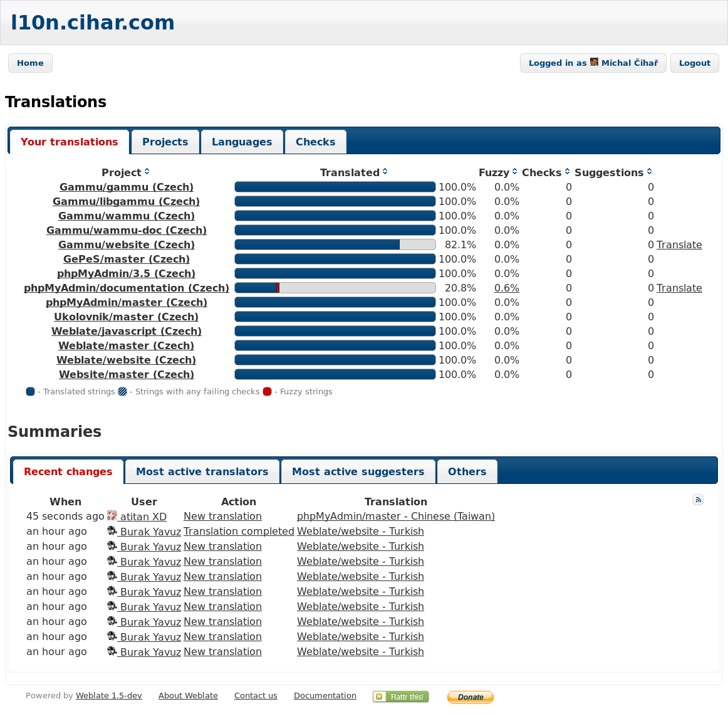Open Burak Yavuz link in Translation completed row
The width and height of the screenshot is (728, 714).
150,532
